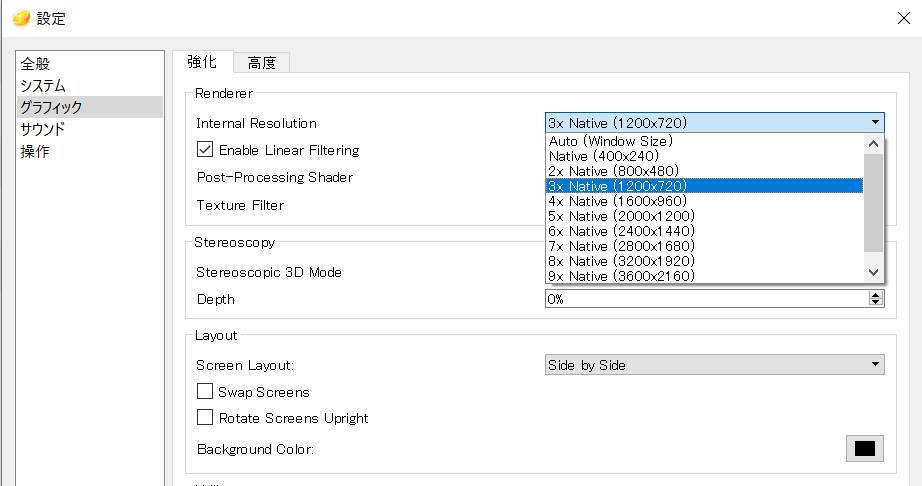This screenshot has height=486, width=922.
Task: Enable the Swap Screens checkbox
Action: coord(206,392)
